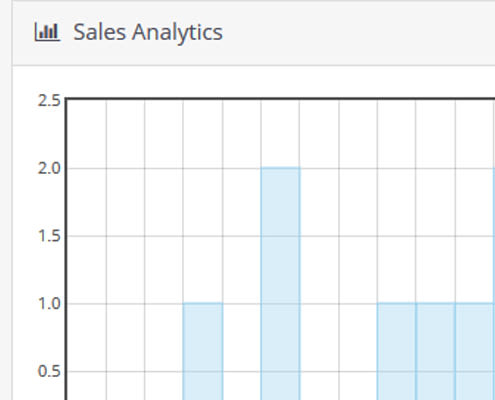Click the empty header area right of Sales Analytics
495x400 pixels.
point(358,33)
